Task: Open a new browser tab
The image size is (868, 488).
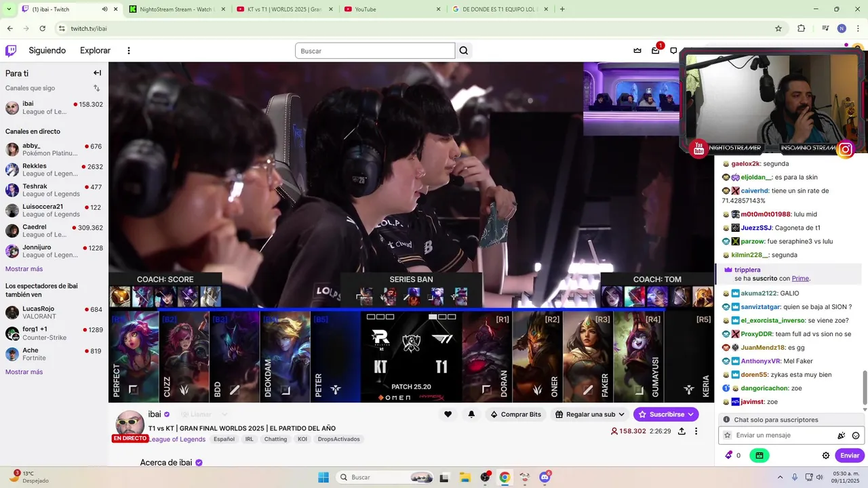Action: pos(562,9)
